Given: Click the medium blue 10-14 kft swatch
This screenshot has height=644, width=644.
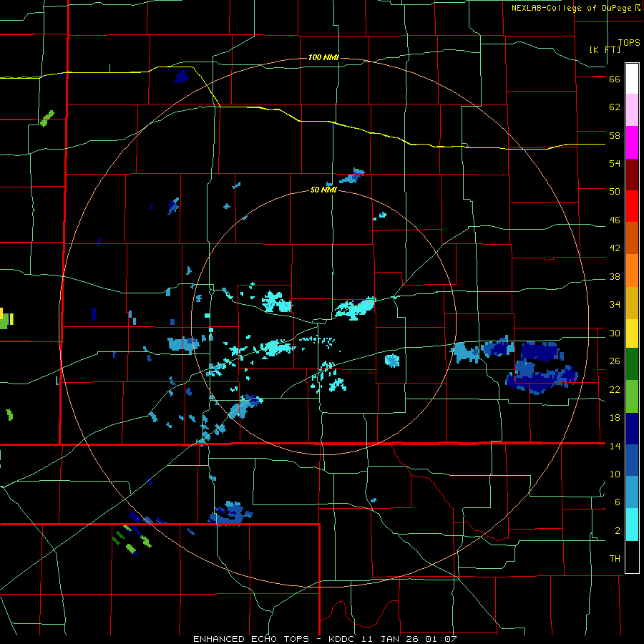Looking at the screenshot, I should (x=632, y=460).
